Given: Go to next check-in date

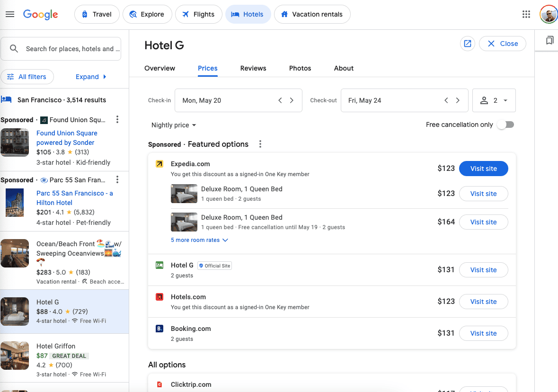Looking at the screenshot, I should coord(292,100).
